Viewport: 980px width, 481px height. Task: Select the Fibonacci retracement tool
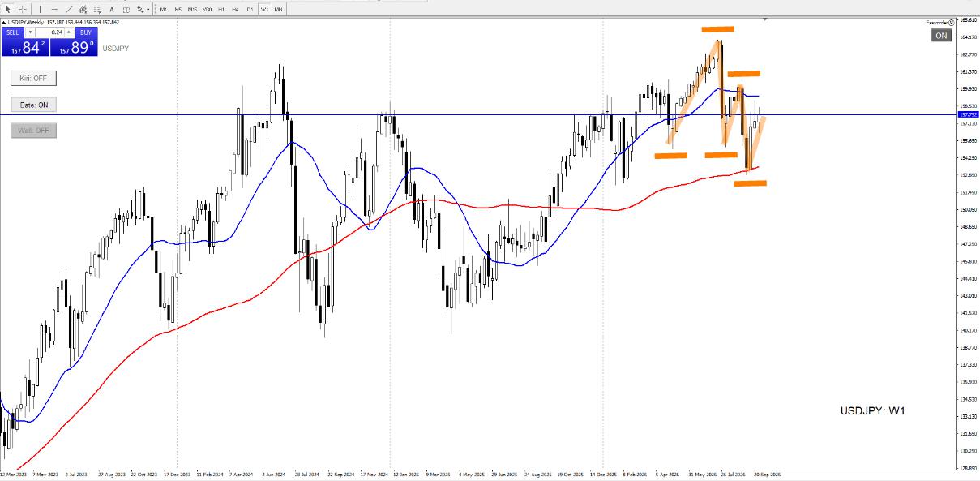98,9
